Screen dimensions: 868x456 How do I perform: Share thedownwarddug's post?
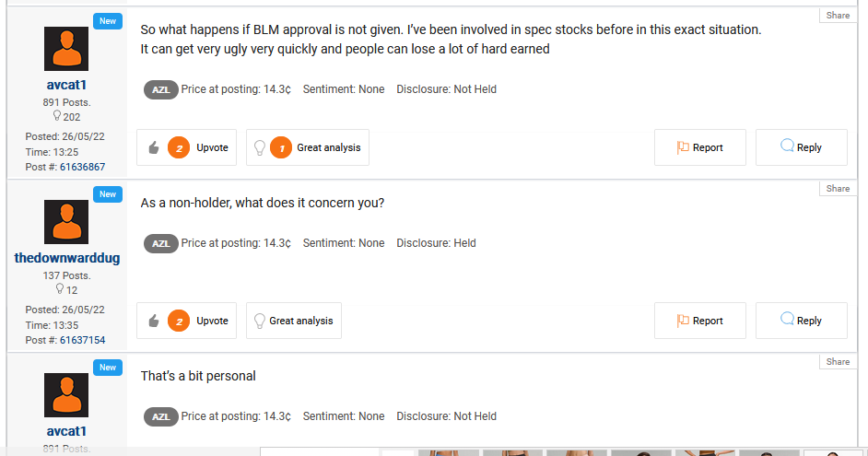click(x=838, y=189)
